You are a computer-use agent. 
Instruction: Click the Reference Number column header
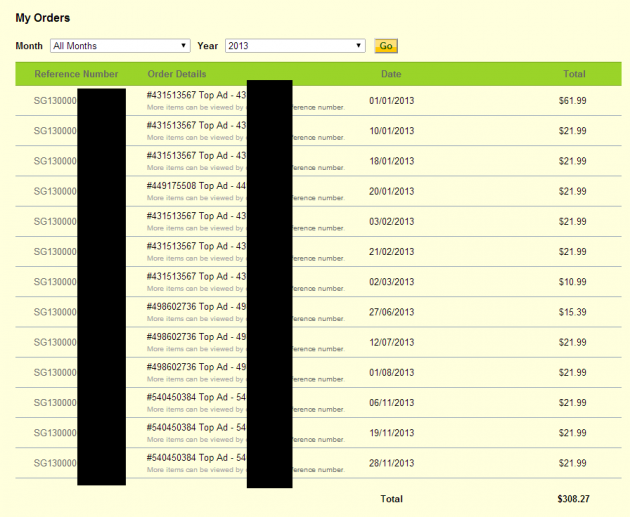click(x=76, y=74)
